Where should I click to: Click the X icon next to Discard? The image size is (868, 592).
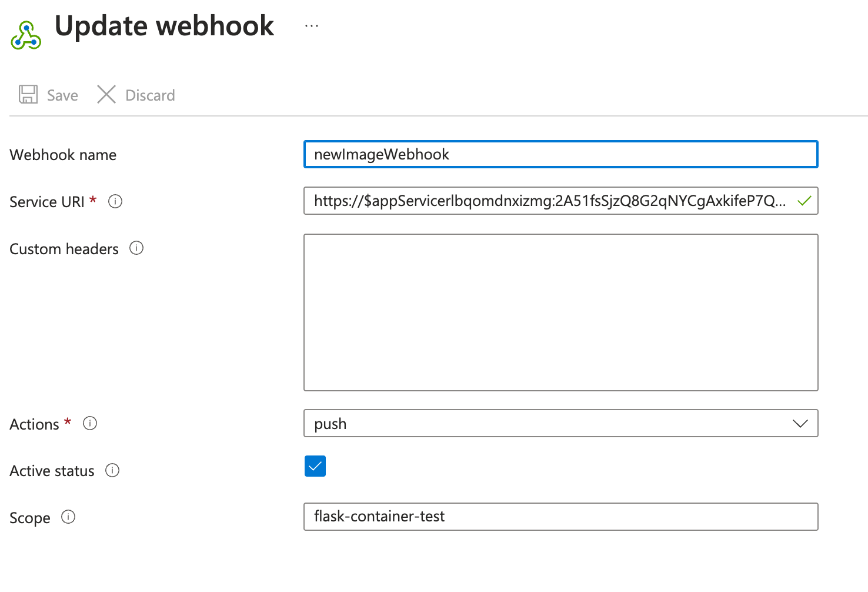click(x=106, y=94)
